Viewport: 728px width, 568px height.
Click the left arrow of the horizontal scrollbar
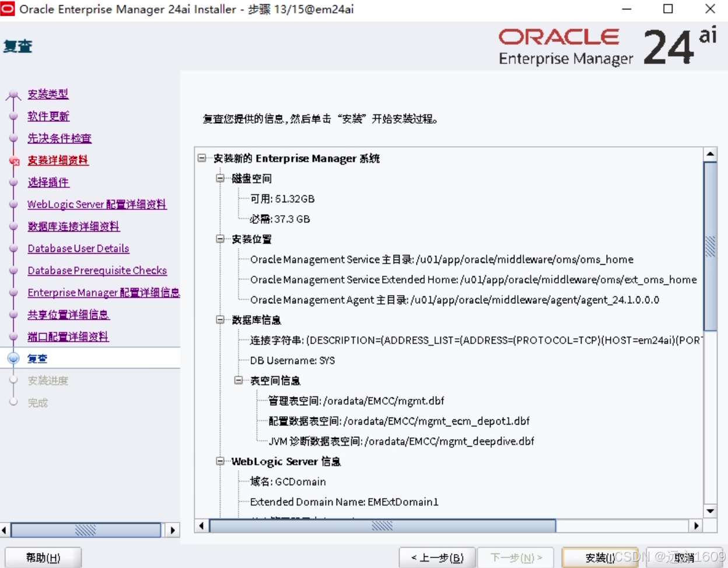click(x=201, y=525)
